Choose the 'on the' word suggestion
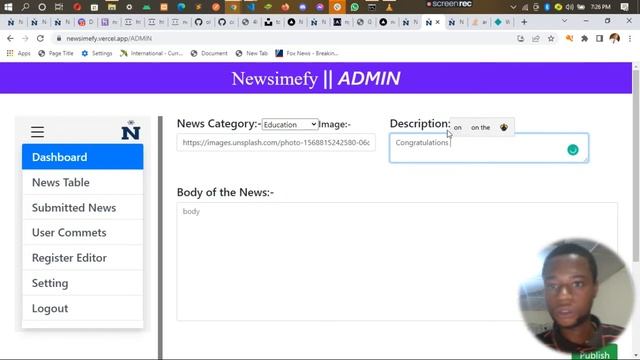This screenshot has height=360, width=640. pyautogui.click(x=480, y=127)
